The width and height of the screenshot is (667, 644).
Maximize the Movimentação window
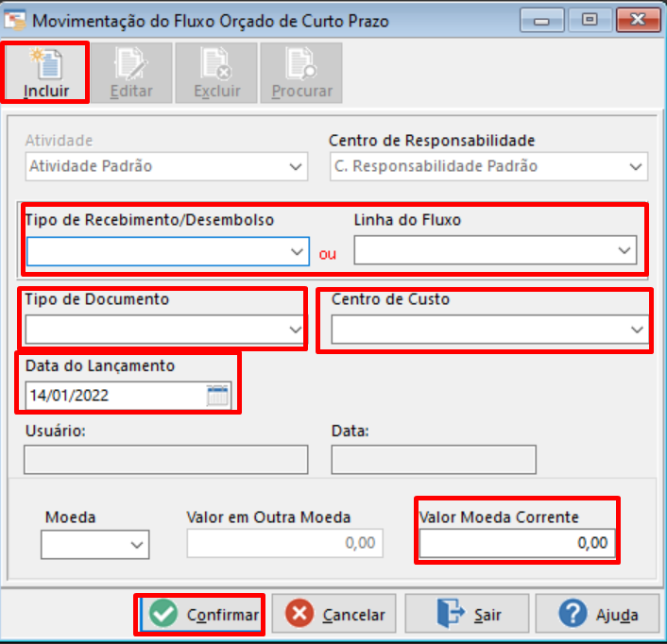[590, 20]
